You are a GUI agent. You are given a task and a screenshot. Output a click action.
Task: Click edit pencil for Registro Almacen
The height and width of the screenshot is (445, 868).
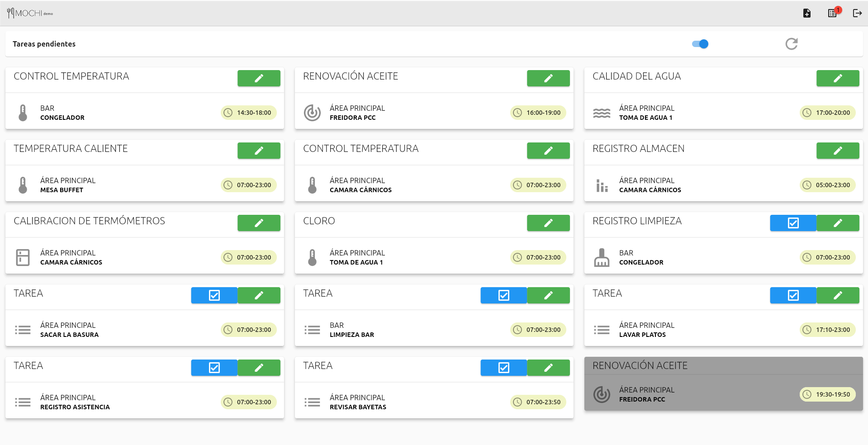point(837,151)
